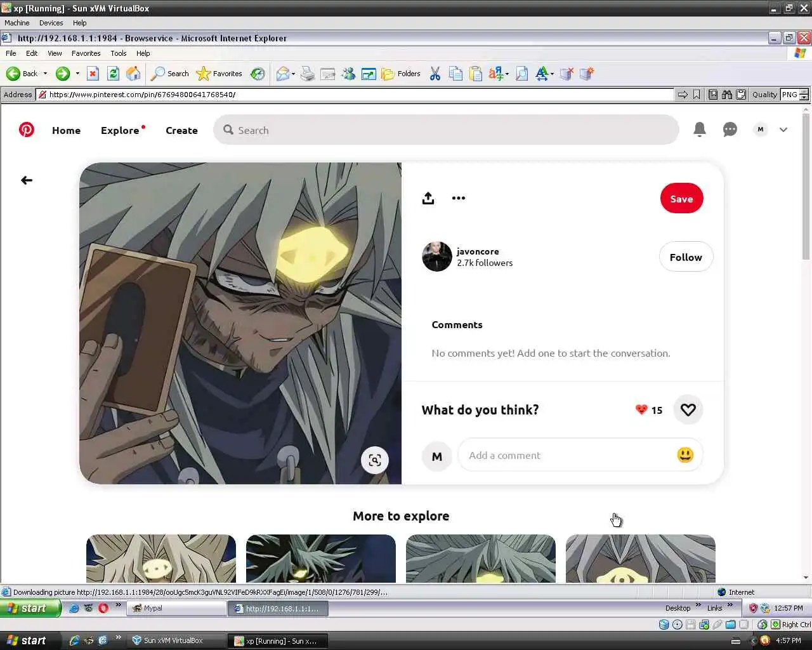React to pin with the heart button
The width and height of the screenshot is (812, 650).
(688, 409)
